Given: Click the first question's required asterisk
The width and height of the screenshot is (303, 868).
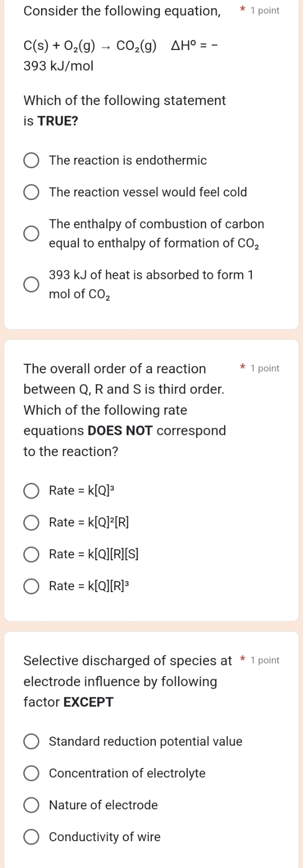Looking at the screenshot, I should click(242, 9).
